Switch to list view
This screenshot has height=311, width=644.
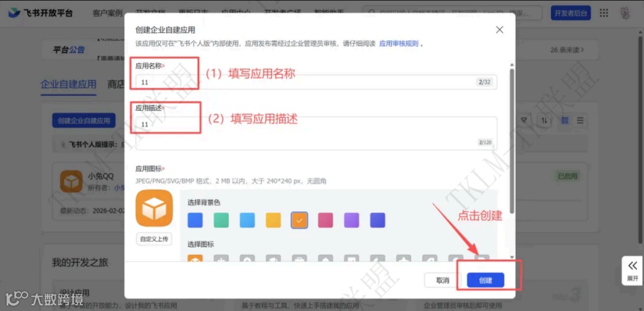[580, 120]
